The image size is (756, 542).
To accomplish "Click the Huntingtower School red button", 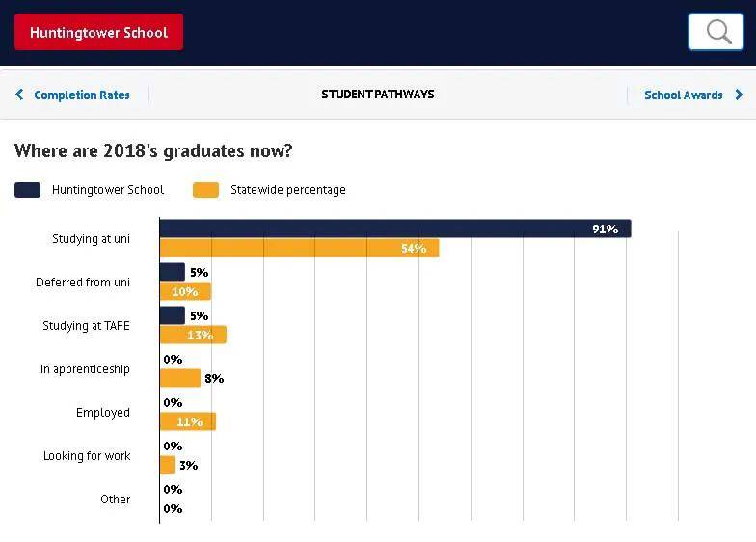I will pos(98,32).
